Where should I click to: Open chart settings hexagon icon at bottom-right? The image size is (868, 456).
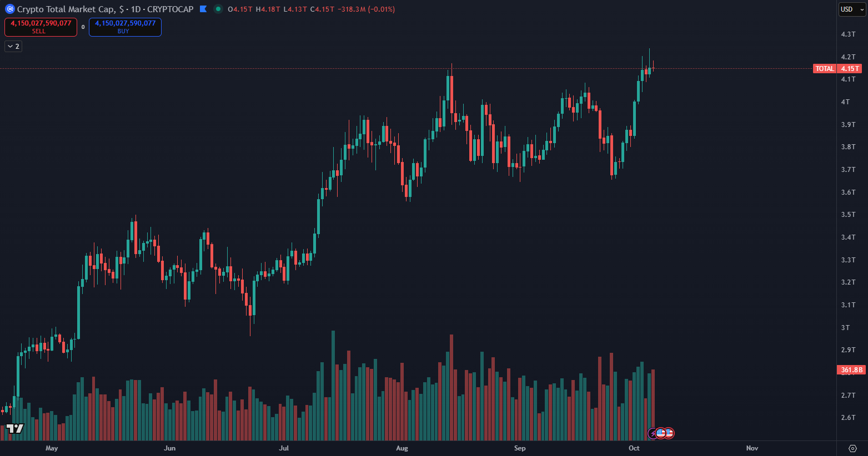pyautogui.click(x=853, y=448)
